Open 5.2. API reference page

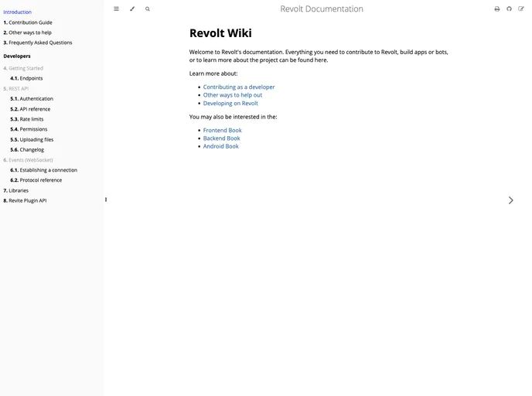[x=30, y=109]
